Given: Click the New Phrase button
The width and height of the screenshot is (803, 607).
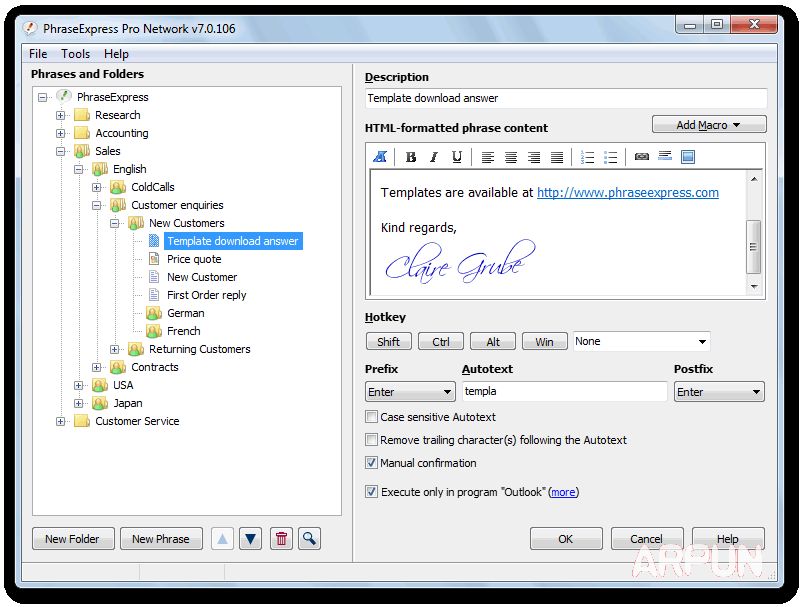Looking at the screenshot, I should point(161,539).
